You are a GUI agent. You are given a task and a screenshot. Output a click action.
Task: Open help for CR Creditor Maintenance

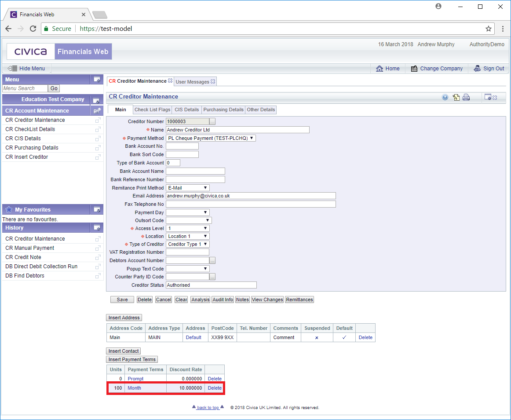pyautogui.click(x=445, y=97)
